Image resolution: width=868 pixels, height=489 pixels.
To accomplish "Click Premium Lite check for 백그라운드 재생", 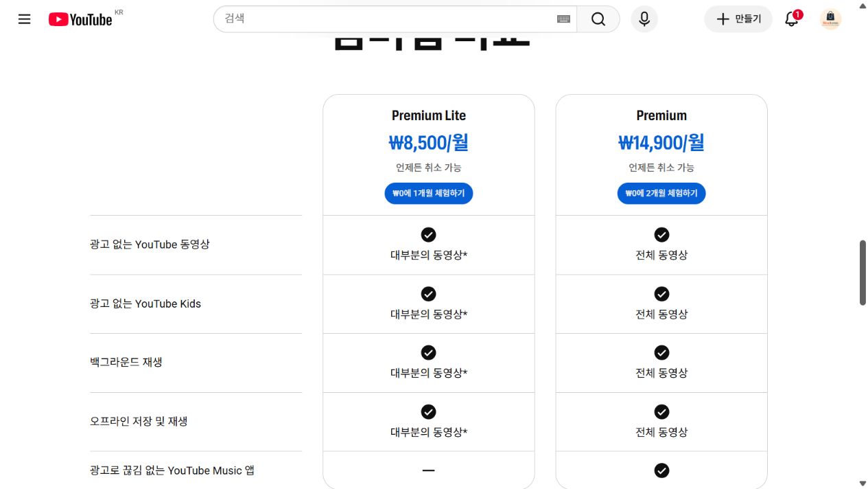I will coord(429,353).
